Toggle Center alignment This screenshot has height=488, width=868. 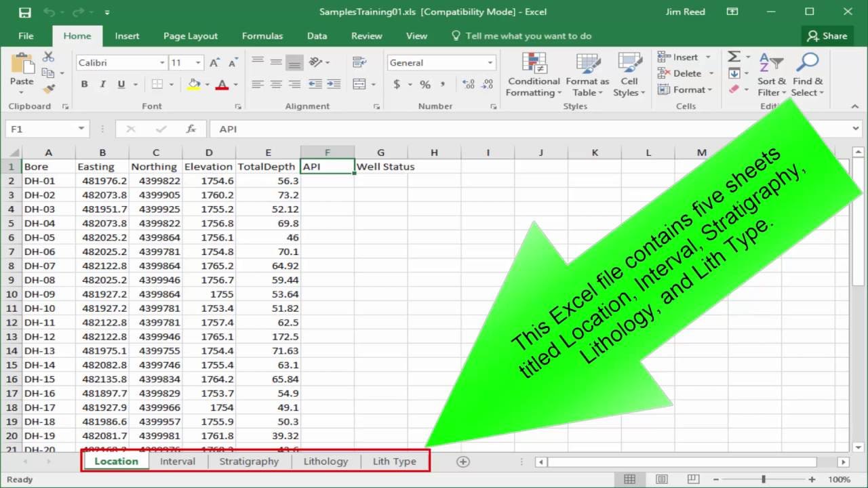276,84
